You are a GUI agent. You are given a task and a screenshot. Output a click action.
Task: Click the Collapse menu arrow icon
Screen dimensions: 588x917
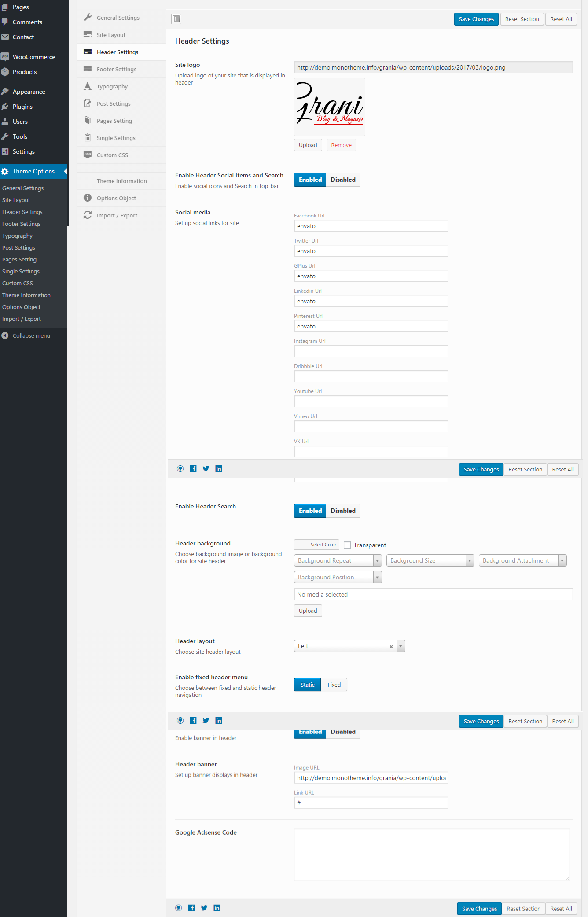pos(5,335)
